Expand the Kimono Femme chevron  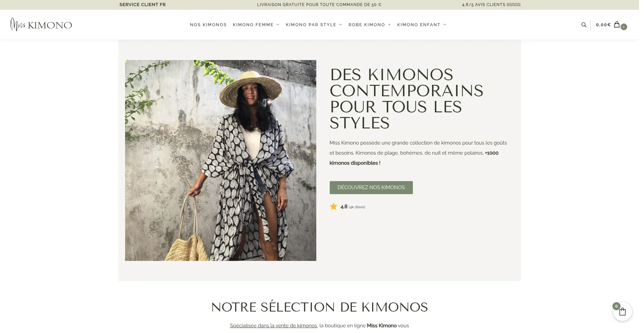coord(278,25)
